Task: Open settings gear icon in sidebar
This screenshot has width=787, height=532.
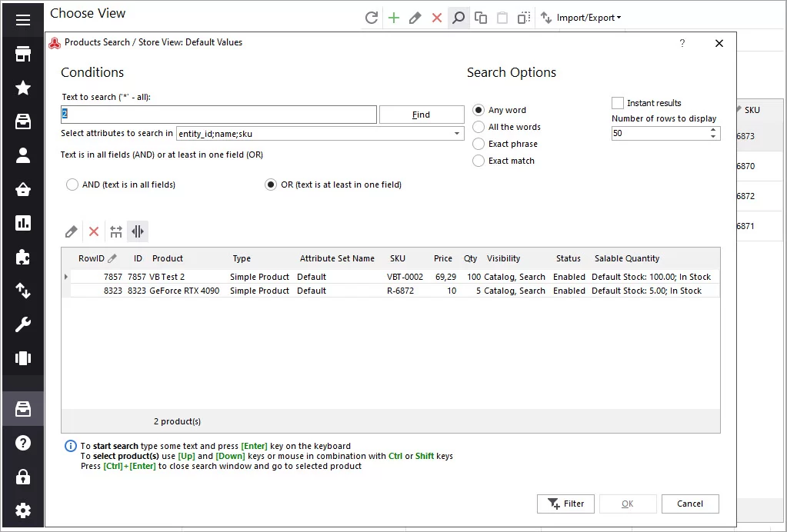Action: coord(22,510)
